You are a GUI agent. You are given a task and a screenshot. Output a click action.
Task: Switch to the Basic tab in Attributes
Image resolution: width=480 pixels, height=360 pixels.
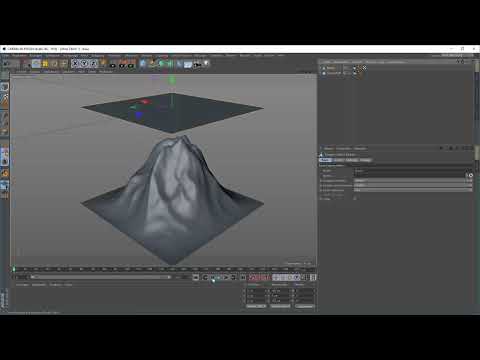[325, 160]
